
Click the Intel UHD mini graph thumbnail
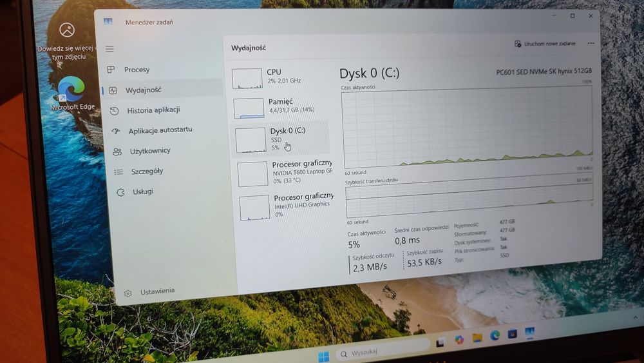click(x=254, y=208)
